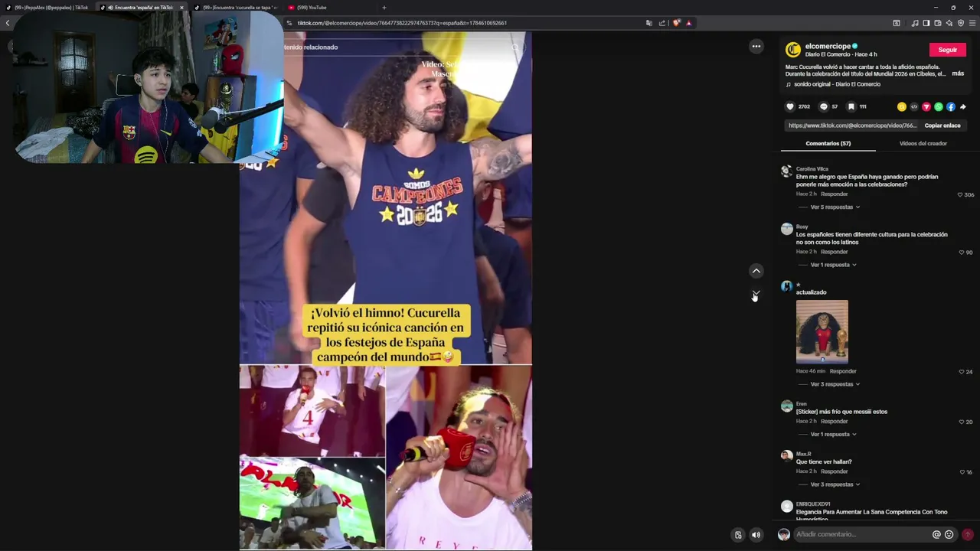The width and height of the screenshot is (980, 551).
Task: Post the comment with red arrow button
Action: [968, 535]
